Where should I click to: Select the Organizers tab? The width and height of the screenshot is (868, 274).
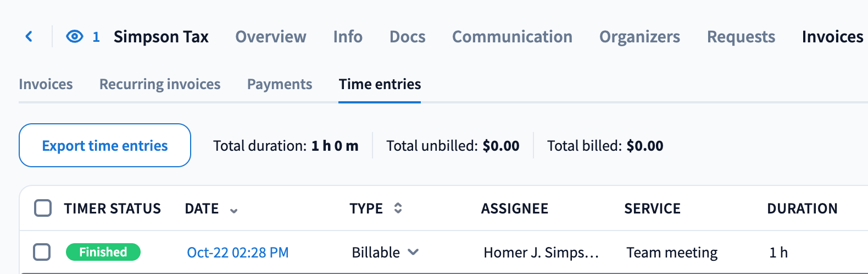click(639, 37)
